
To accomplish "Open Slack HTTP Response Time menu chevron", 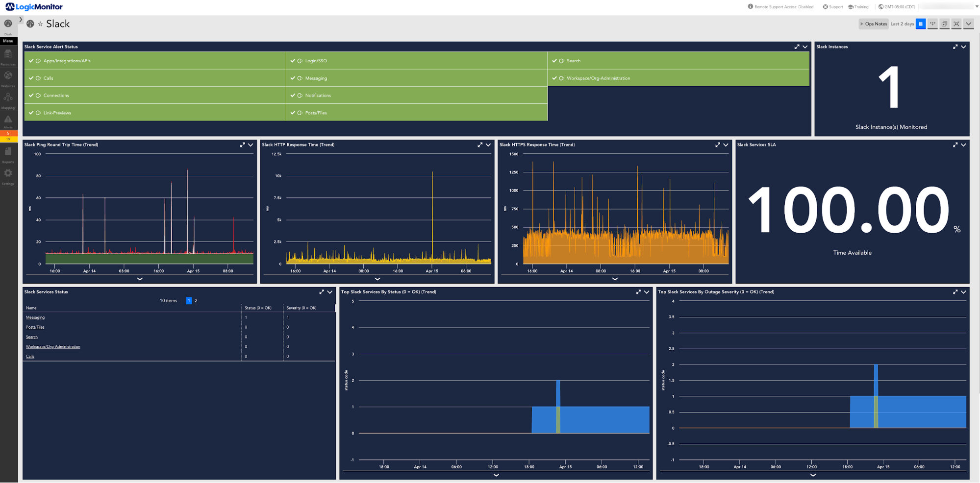I will [488, 145].
